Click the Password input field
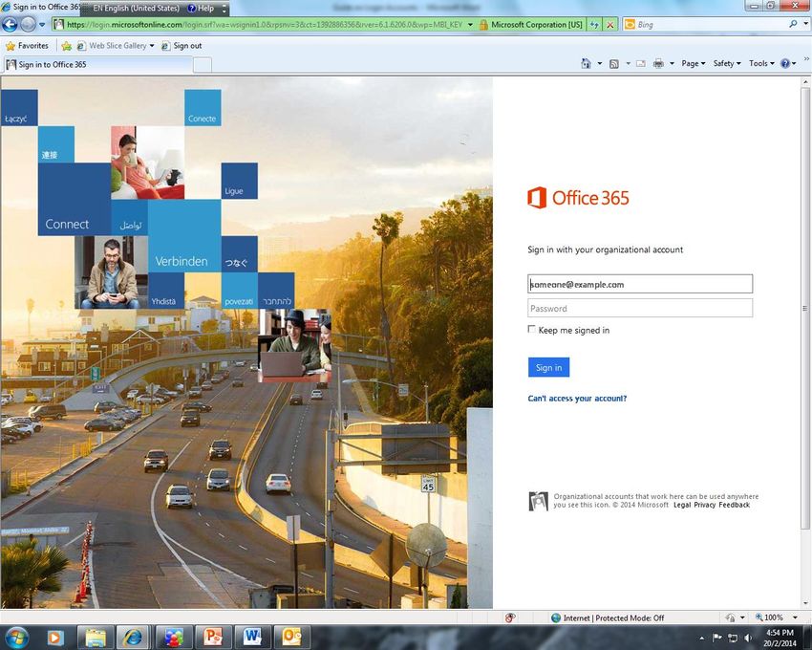Viewport: 812px width, 650px height. 640,309
